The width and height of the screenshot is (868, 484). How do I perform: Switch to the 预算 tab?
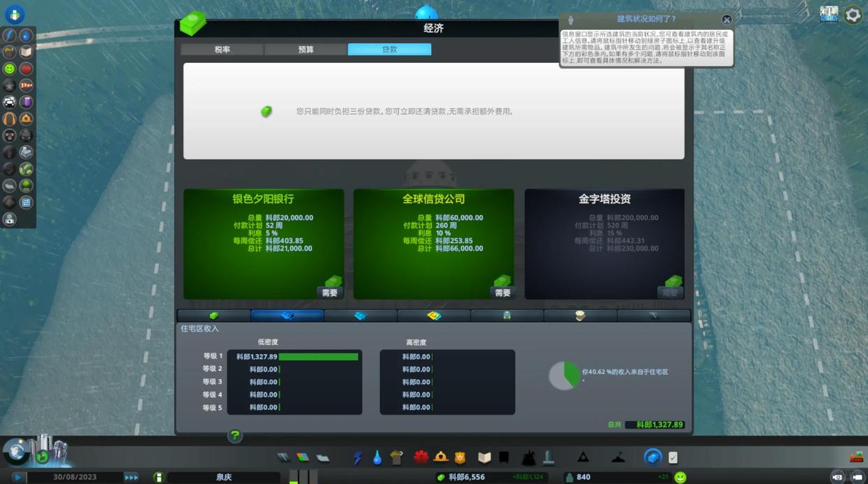pyautogui.click(x=305, y=50)
